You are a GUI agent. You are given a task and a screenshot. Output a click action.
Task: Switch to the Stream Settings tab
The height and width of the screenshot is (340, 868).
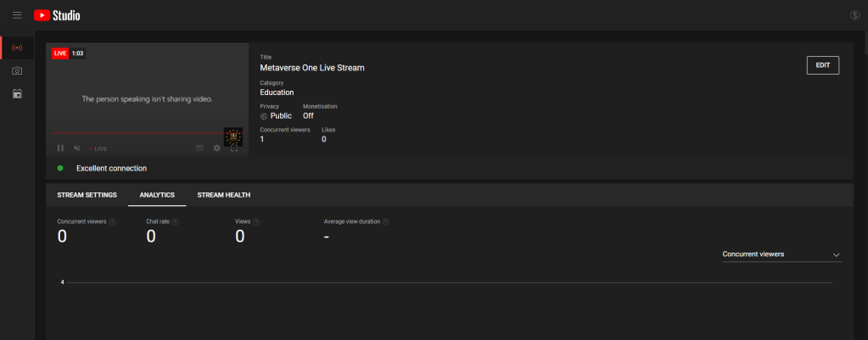tap(87, 195)
